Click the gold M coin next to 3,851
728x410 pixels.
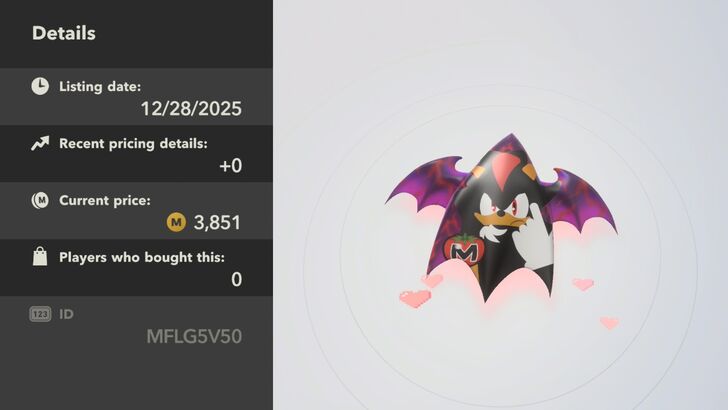(176, 222)
